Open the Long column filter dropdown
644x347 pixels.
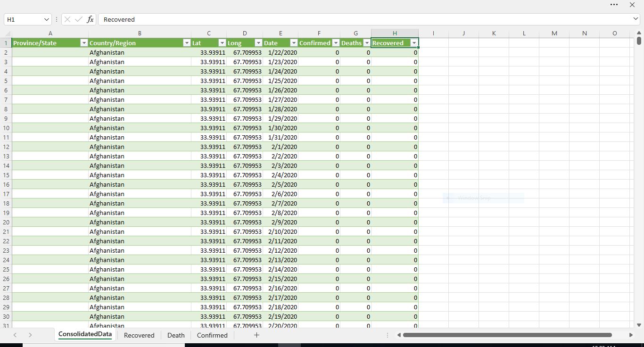pyautogui.click(x=258, y=43)
